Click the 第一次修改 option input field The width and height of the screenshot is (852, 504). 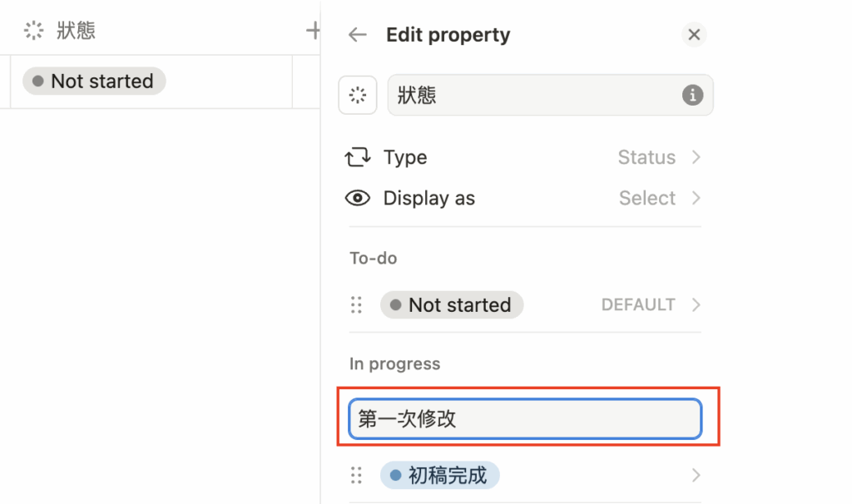click(524, 419)
